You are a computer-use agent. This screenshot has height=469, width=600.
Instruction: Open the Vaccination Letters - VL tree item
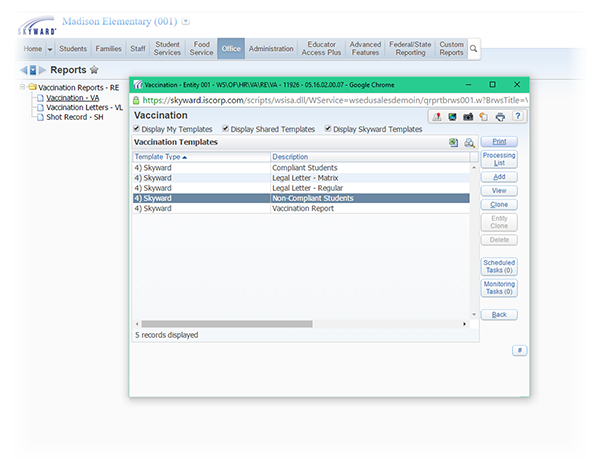coord(85,107)
